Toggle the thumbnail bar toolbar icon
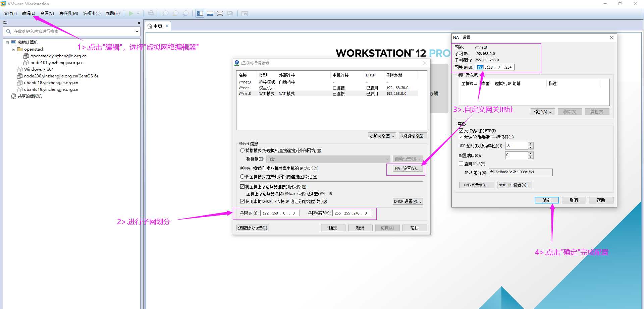The width and height of the screenshot is (644, 309). pos(210,13)
